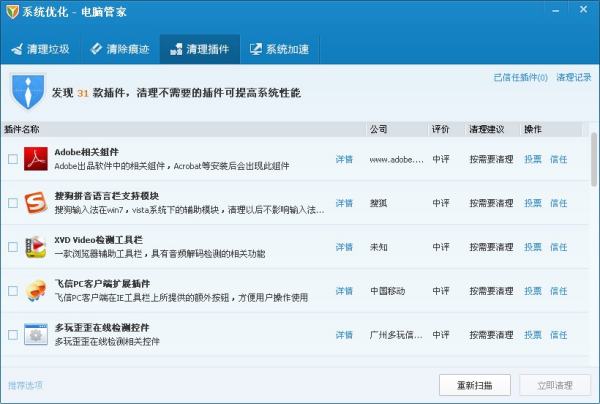Open 详情 for 多玩歪歪在线检测控件
600x404 pixels.
point(344,335)
